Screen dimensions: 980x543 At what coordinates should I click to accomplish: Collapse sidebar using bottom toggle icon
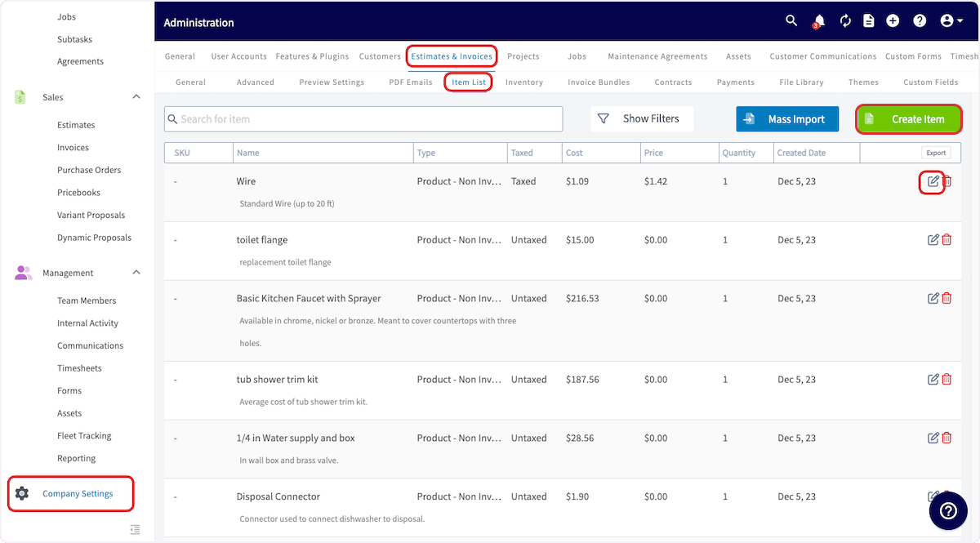point(135,530)
